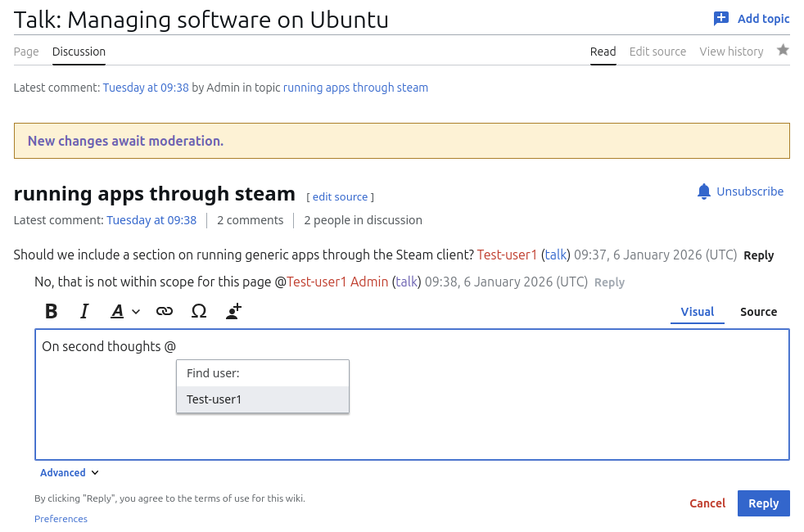
Task: Switch to the Page tab
Action: 26,52
